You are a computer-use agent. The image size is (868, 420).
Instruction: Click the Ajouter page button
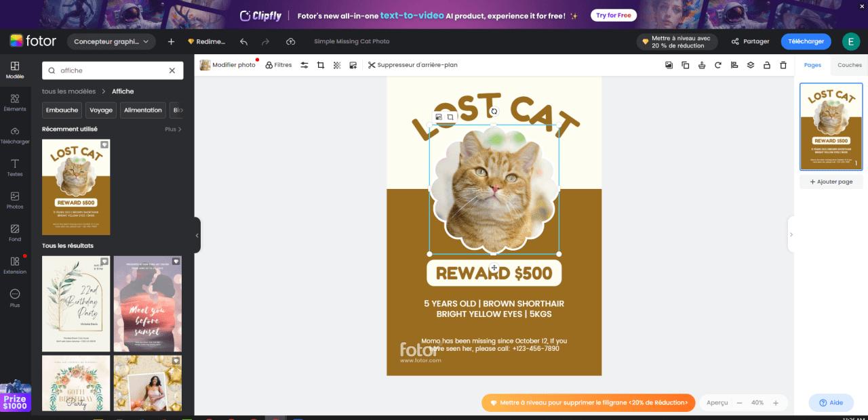tap(831, 182)
